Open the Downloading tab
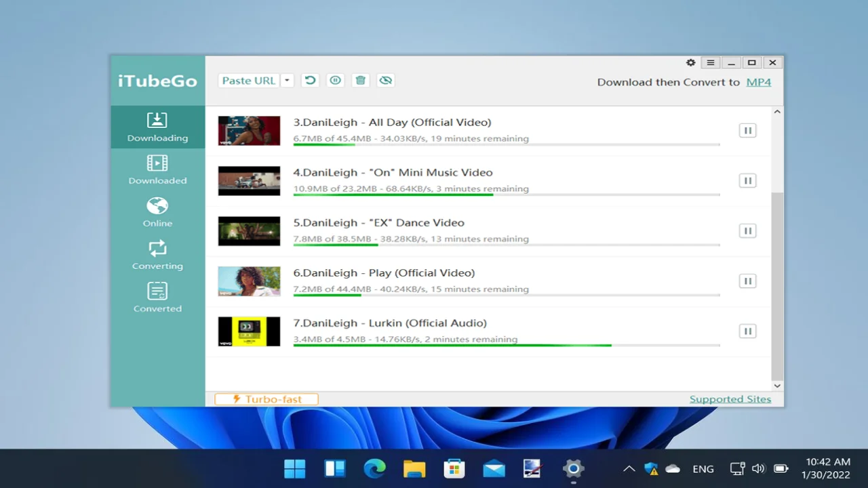 157,127
